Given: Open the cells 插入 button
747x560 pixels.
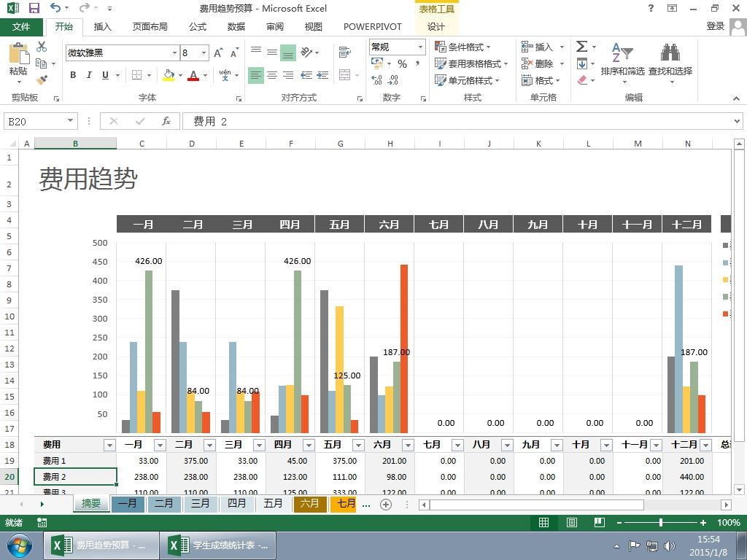Looking at the screenshot, I should click(x=543, y=47).
